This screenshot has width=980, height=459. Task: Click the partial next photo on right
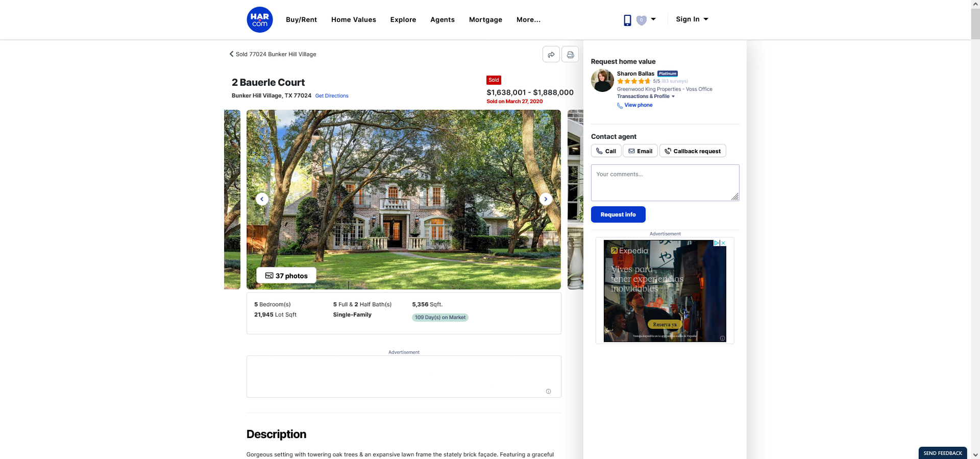575,200
